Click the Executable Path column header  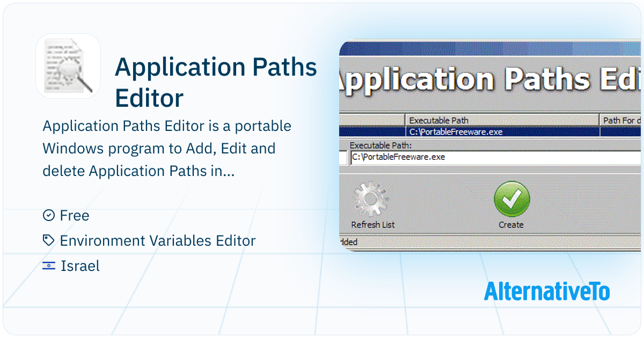tap(502, 120)
